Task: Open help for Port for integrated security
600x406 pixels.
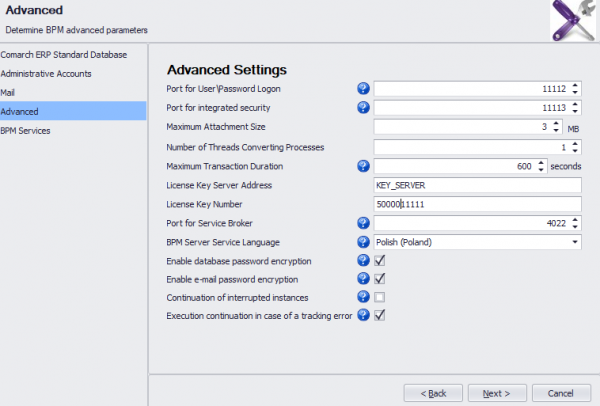Action: [x=363, y=108]
